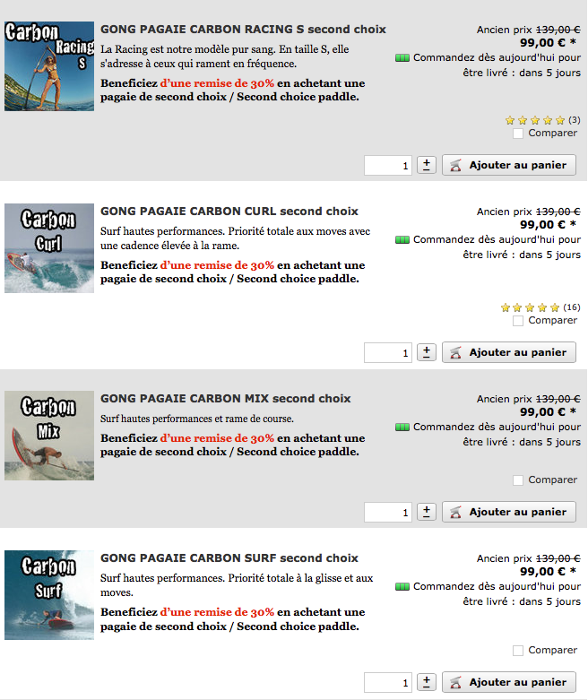Viewport: 588px width, 700px height.
Task: Click green availability icon for Carbon Surf
Action: tap(402, 586)
